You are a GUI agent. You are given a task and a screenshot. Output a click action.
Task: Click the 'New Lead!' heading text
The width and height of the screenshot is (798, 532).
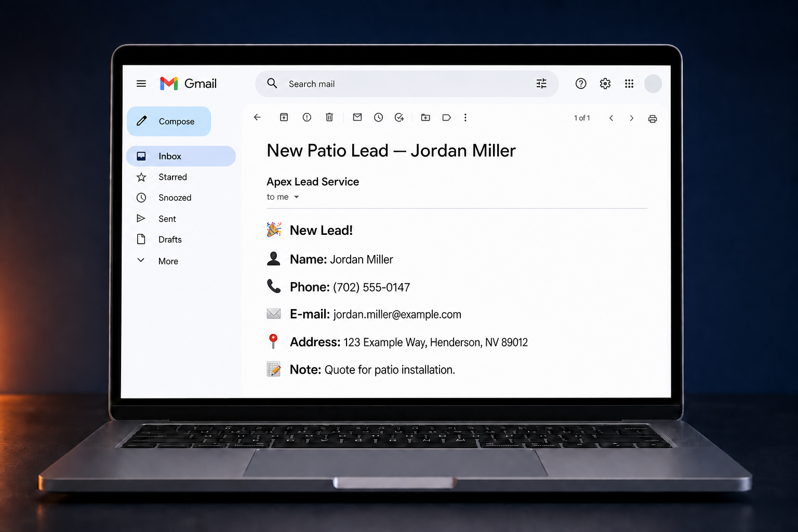[x=321, y=230]
